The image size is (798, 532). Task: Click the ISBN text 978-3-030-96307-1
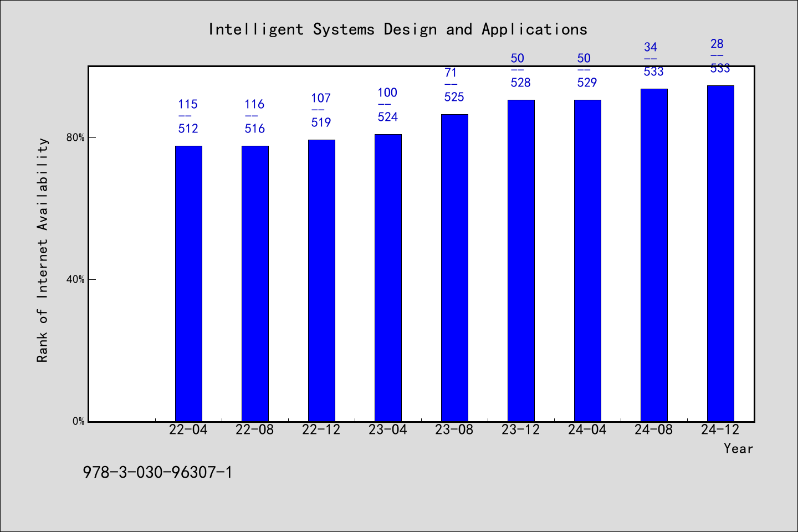click(157, 472)
